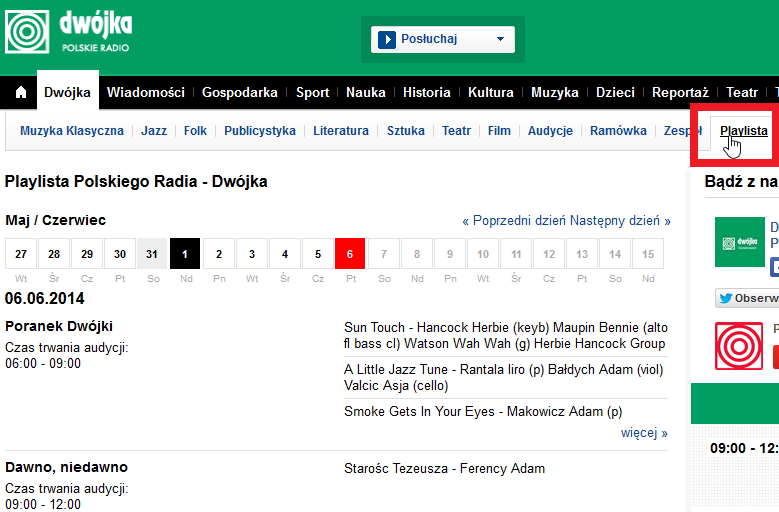Open the Nauka section
This screenshot has width=779, height=512.
[x=366, y=92]
